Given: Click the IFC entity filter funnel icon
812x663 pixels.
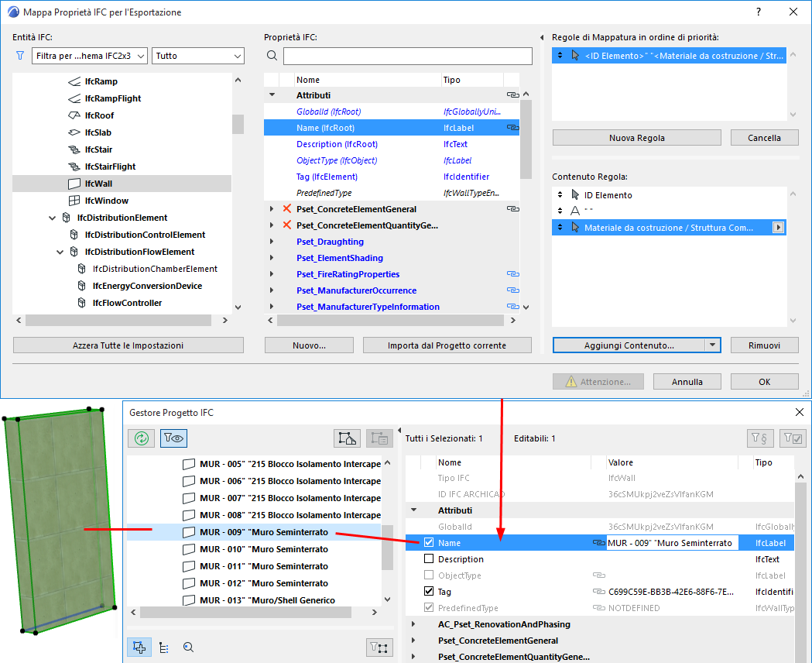Looking at the screenshot, I should (20, 56).
